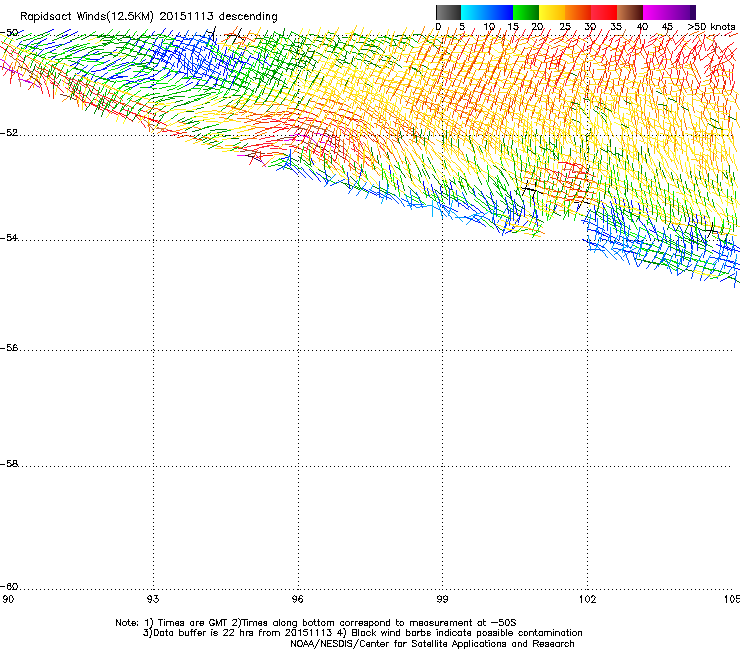Click the legend label '20'
740x650 pixels.
[537, 27]
